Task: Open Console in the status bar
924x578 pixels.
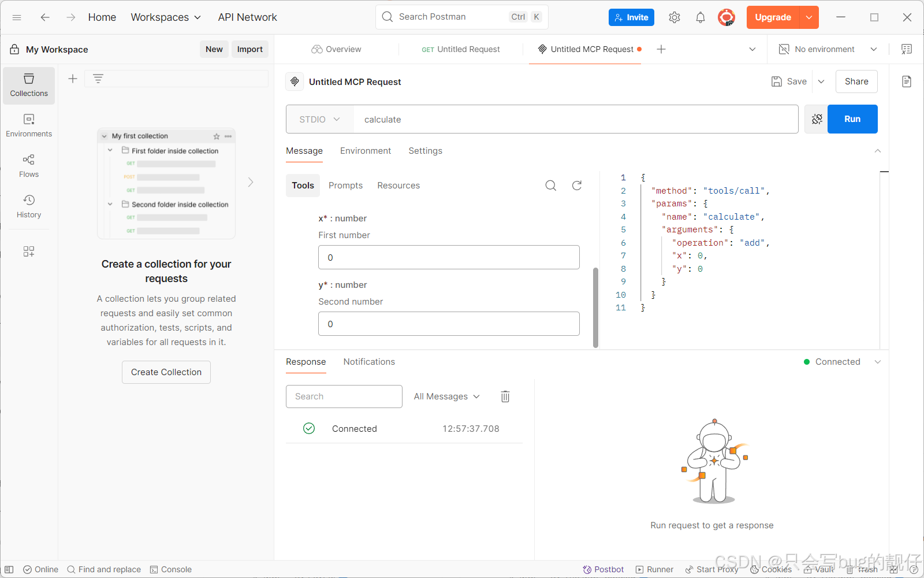Action: click(171, 569)
